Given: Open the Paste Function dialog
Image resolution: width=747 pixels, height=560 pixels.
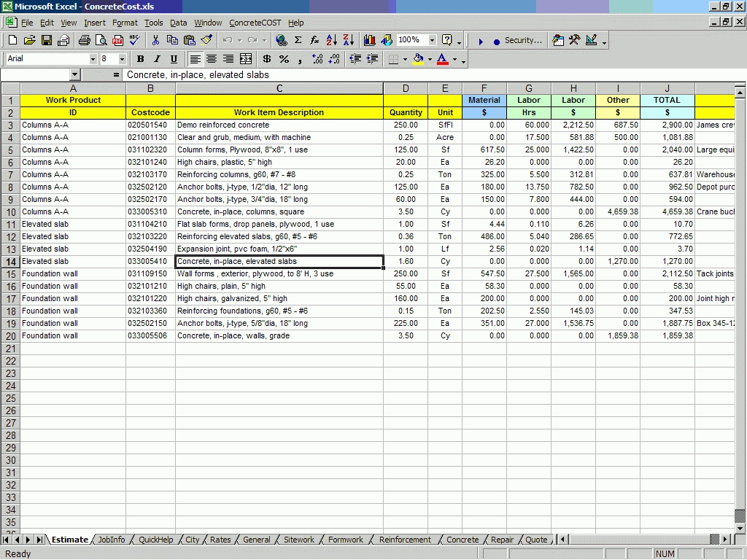Looking at the screenshot, I should (314, 40).
